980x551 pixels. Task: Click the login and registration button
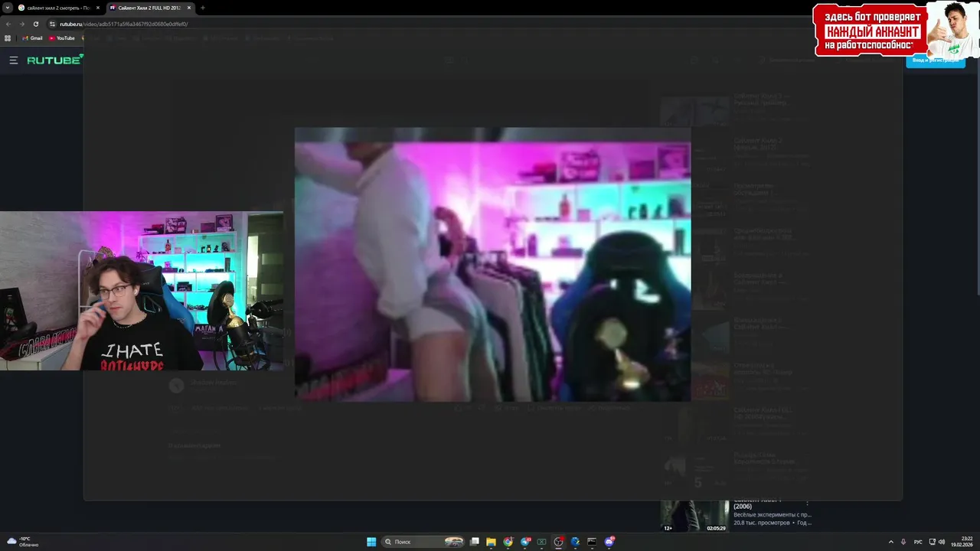[936, 60]
